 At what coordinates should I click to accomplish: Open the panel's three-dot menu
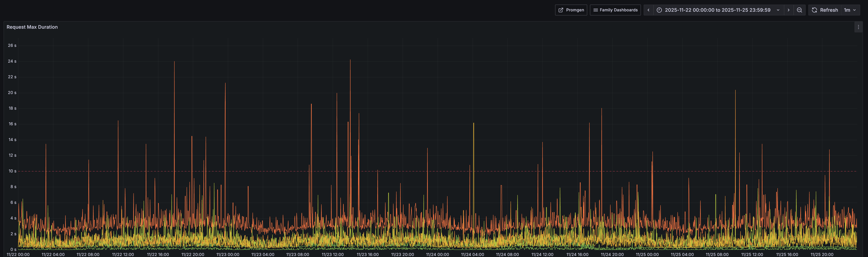[858, 27]
